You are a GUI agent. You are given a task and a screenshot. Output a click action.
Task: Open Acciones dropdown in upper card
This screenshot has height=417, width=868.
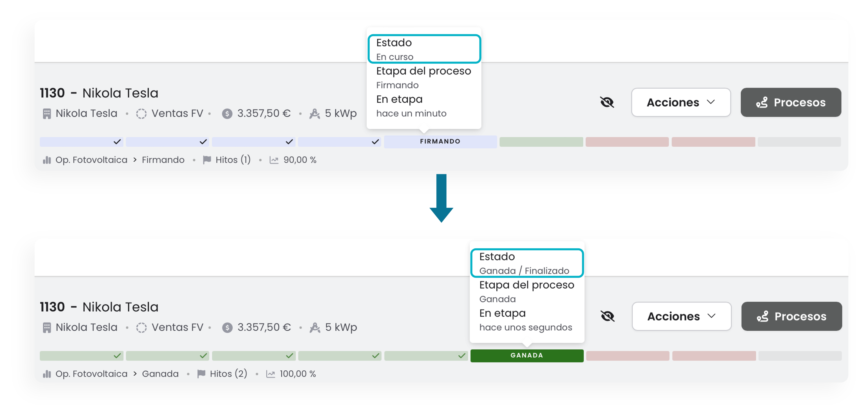pos(681,102)
